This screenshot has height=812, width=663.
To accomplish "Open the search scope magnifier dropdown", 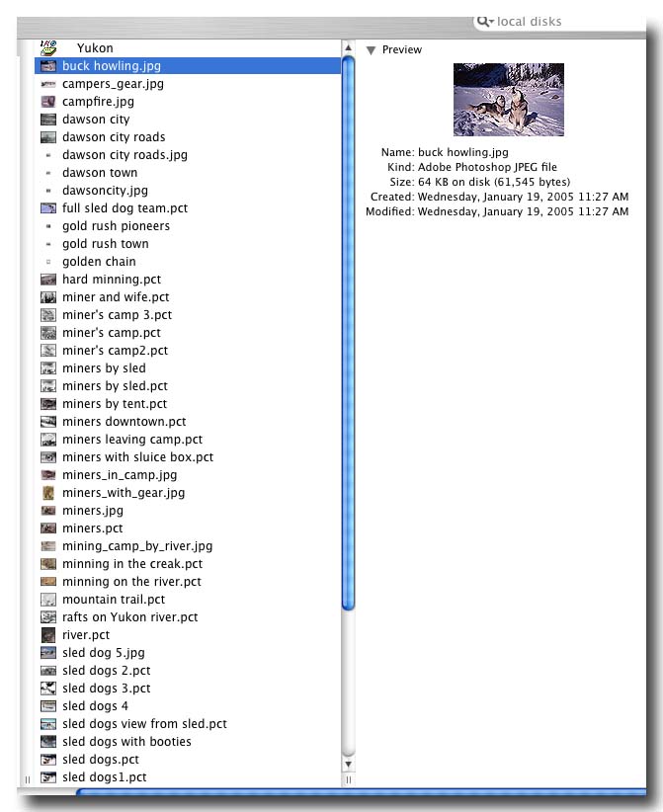I will coord(485,21).
